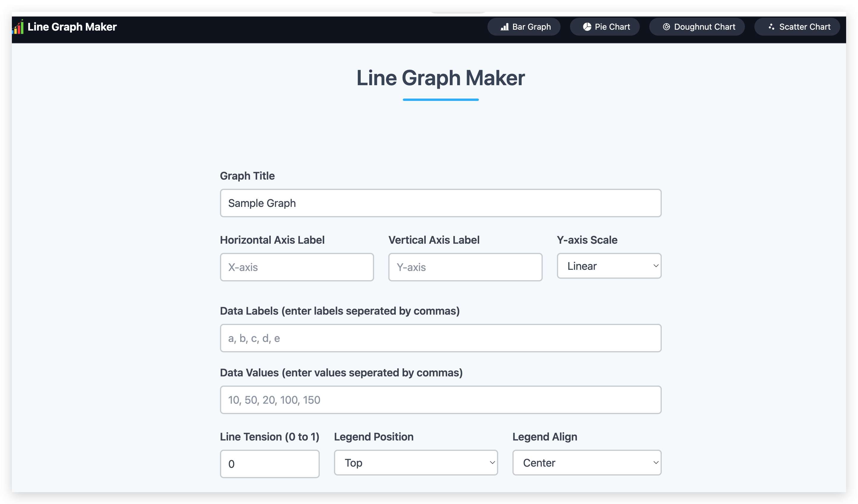The image size is (858, 504).
Task: Click the pie slice icon next to Pie Chart
Action: pos(585,26)
